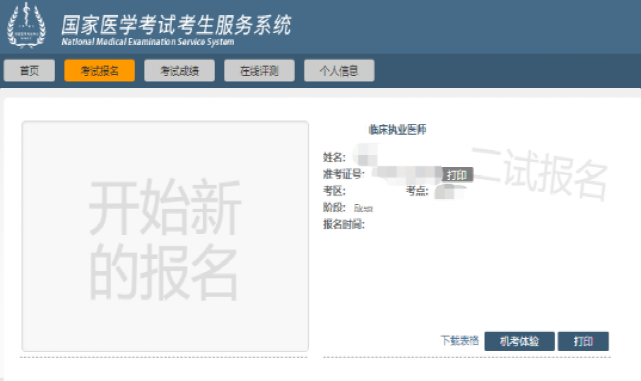
Task: Click the 下载表格 link
Action: click(459, 341)
